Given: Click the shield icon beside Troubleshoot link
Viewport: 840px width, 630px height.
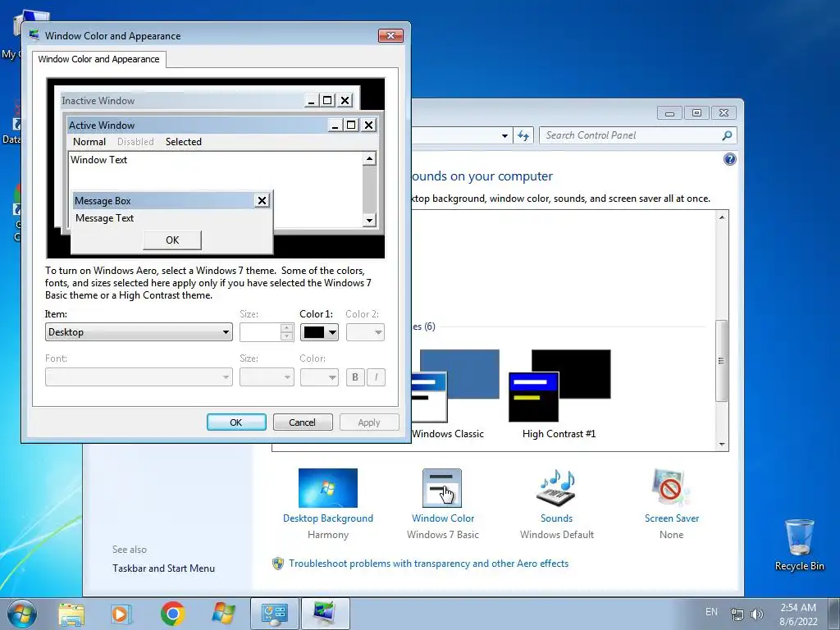Looking at the screenshot, I should tap(277, 564).
